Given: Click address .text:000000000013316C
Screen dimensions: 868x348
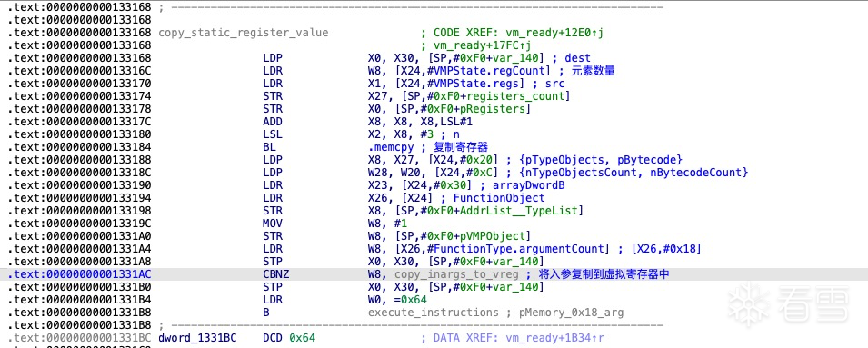Looking at the screenshot, I should click(80, 71).
